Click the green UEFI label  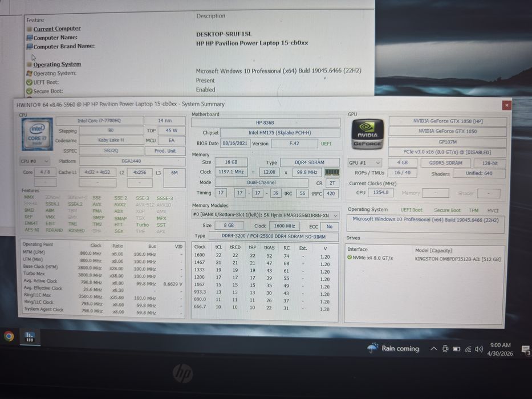pyautogui.click(x=326, y=144)
